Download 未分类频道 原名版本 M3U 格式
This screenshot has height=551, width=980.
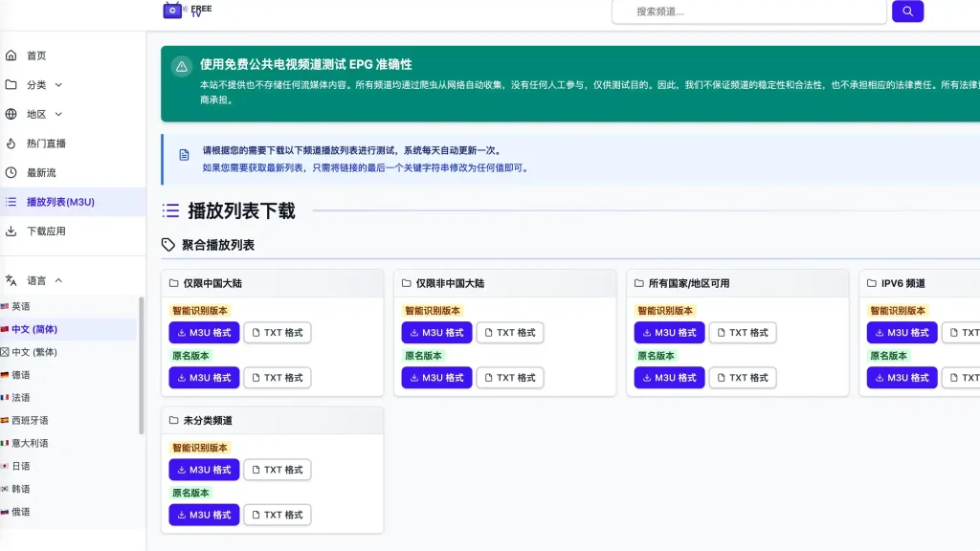click(204, 515)
